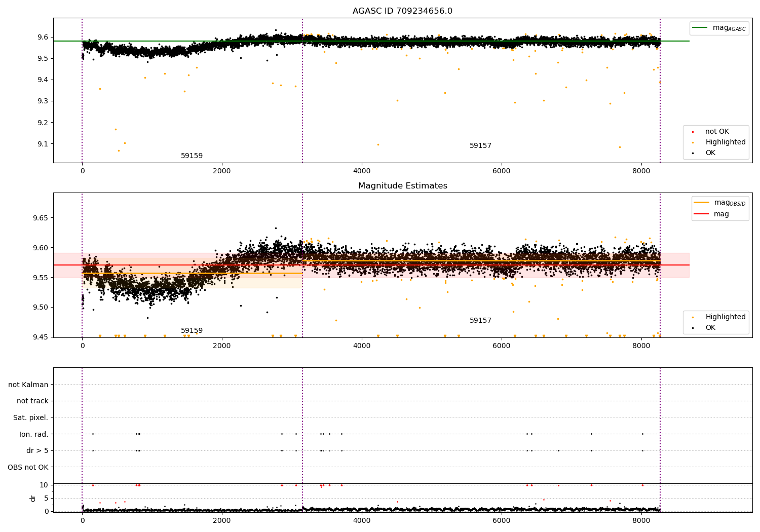Viewport: 760px width, 532px height.
Task: Click the red 'mag' legend entry in middle plot
Action: pyautogui.click(x=712, y=214)
